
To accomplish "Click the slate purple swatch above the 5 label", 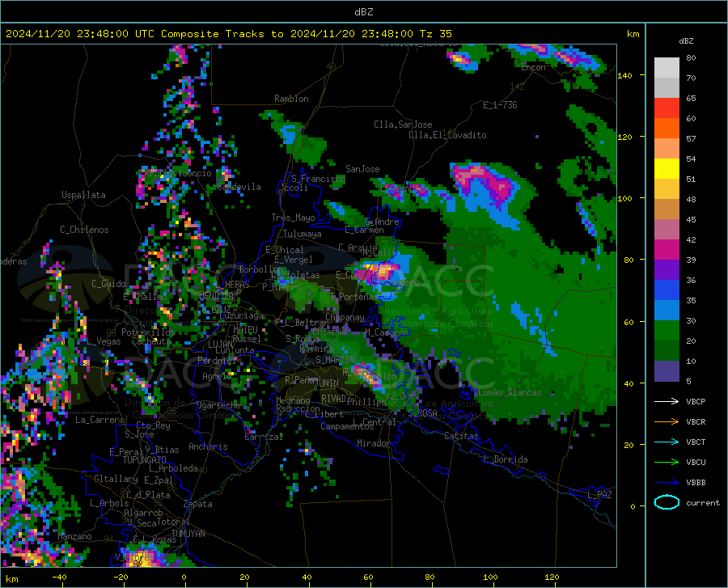I will click(667, 370).
